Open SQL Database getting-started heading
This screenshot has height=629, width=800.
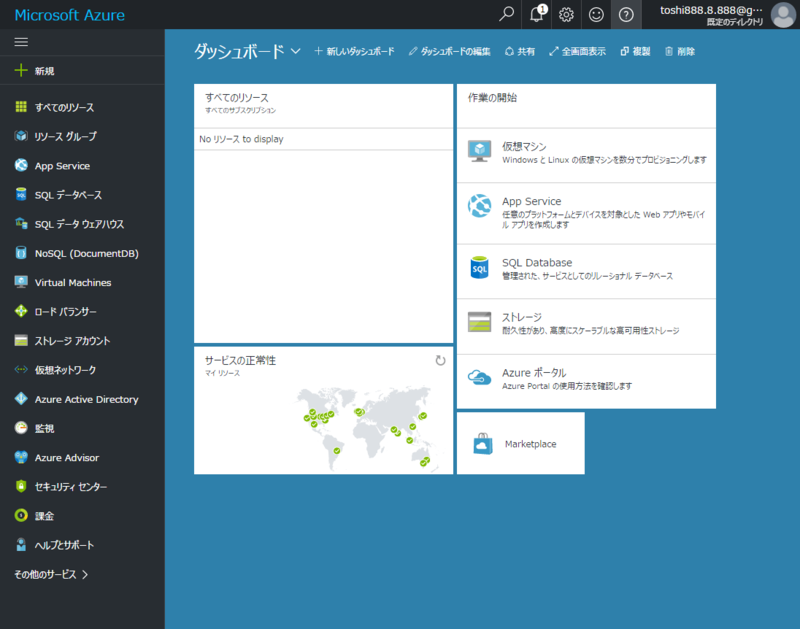point(537,263)
